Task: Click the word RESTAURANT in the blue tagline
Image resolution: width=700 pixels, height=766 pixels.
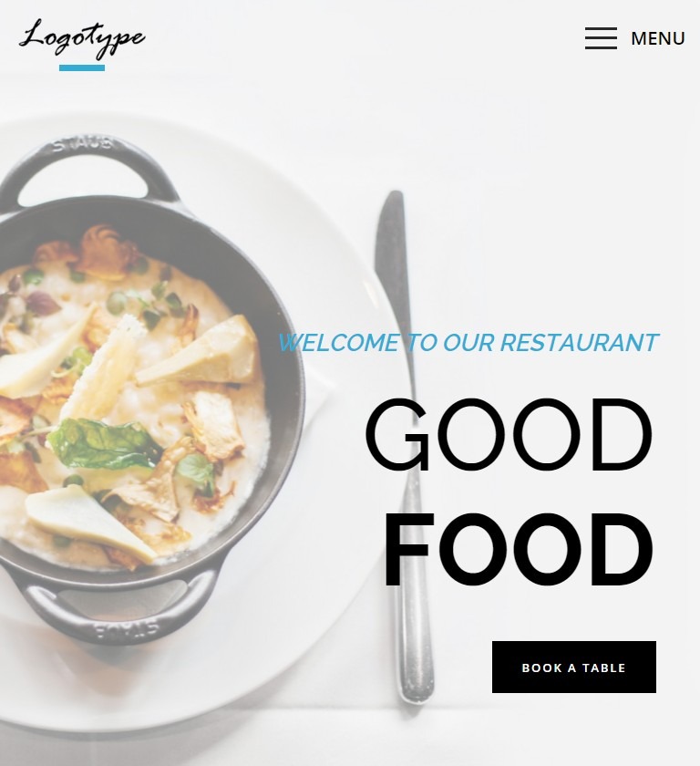Action: (580, 343)
